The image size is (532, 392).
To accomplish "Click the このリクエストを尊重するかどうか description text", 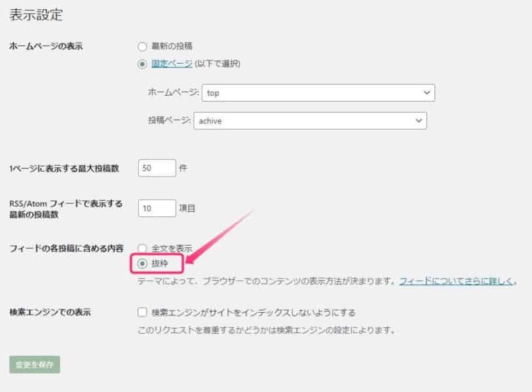I will tap(267, 330).
